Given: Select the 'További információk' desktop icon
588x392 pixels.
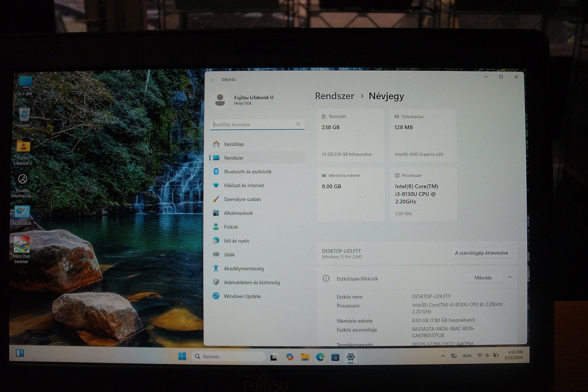Looking at the screenshot, I should [22, 186].
